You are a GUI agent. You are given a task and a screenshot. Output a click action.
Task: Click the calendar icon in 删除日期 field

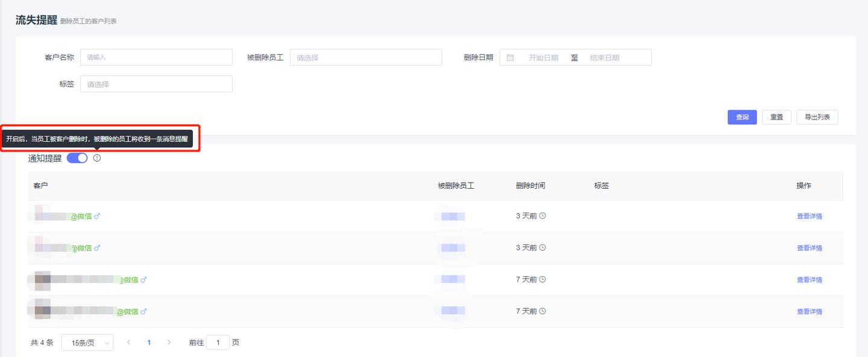(510, 58)
